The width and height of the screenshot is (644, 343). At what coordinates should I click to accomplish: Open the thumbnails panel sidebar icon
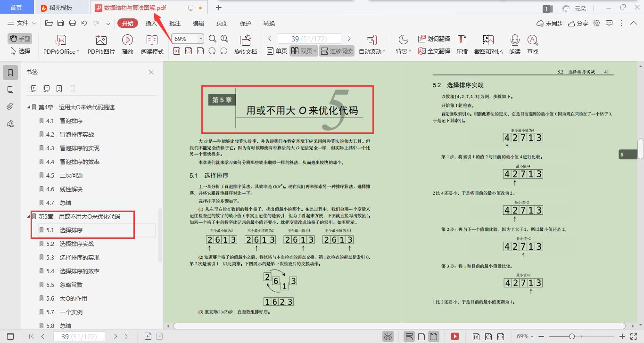click(10, 90)
